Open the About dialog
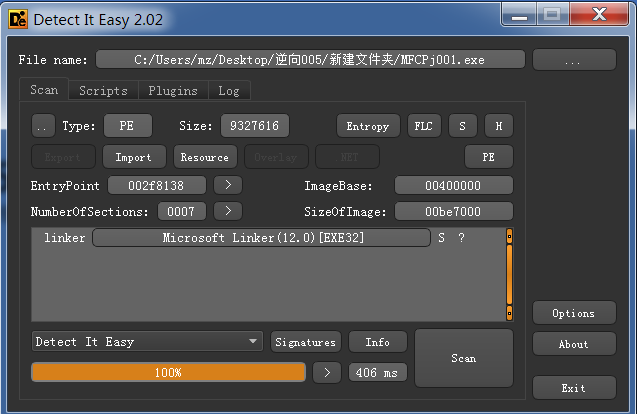 tap(574, 344)
